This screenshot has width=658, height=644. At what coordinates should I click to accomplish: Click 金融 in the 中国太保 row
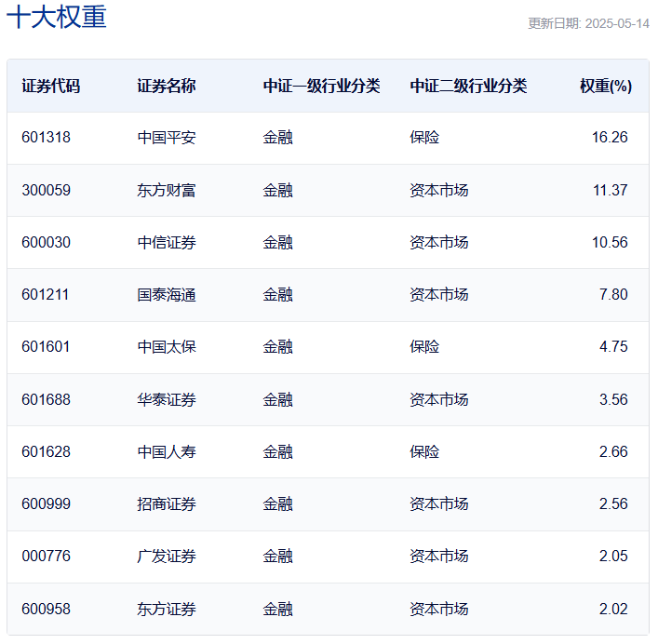click(277, 347)
